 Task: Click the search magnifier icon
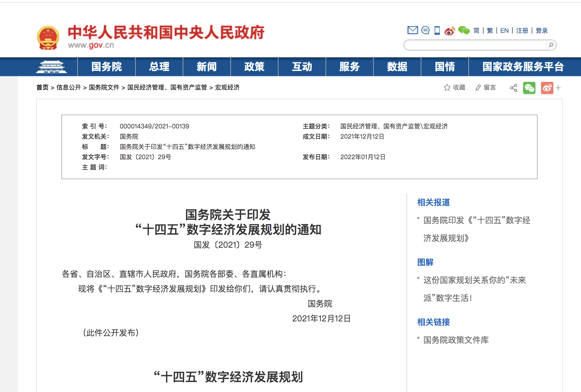551,45
